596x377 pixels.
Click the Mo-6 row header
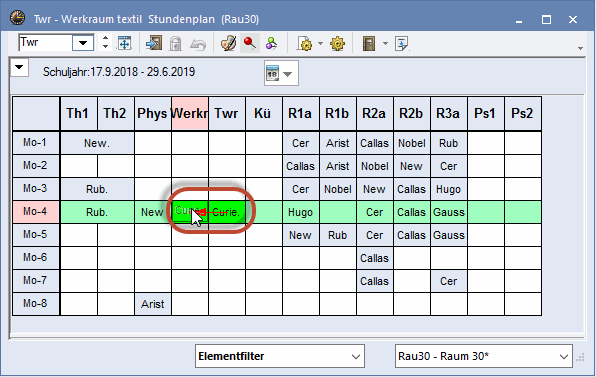pyautogui.click(x=35, y=257)
